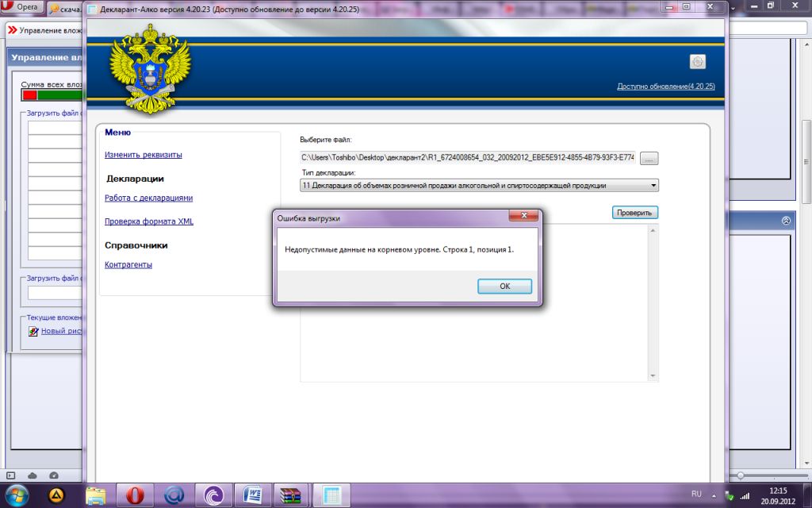Click the file path input field

click(468, 158)
